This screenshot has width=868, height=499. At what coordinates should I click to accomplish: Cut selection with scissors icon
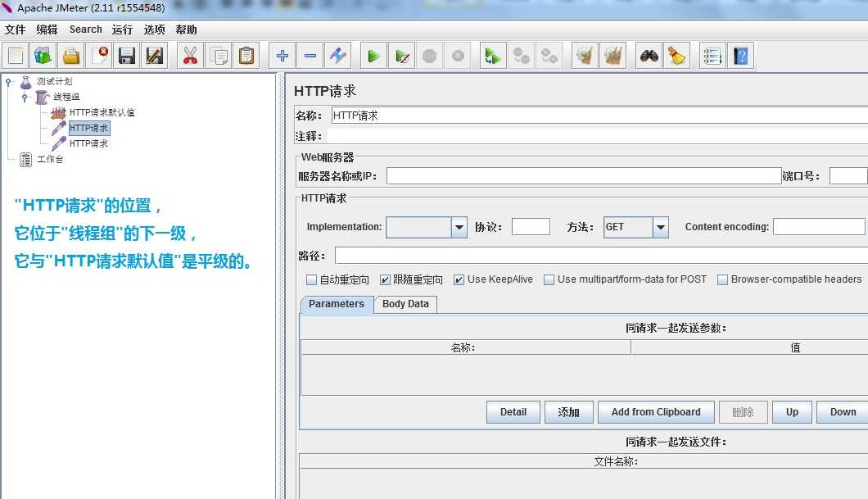click(190, 56)
